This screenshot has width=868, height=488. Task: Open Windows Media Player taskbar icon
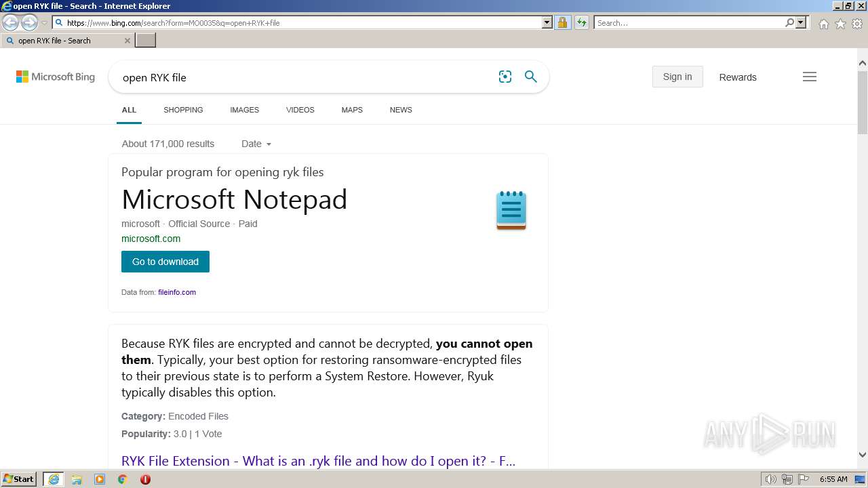click(100, 479)
